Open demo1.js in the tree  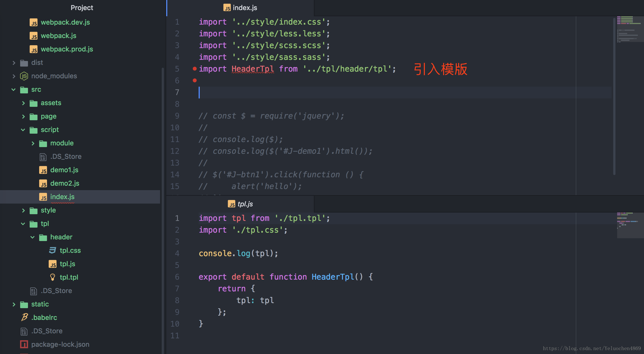click(x=64, y=170)
